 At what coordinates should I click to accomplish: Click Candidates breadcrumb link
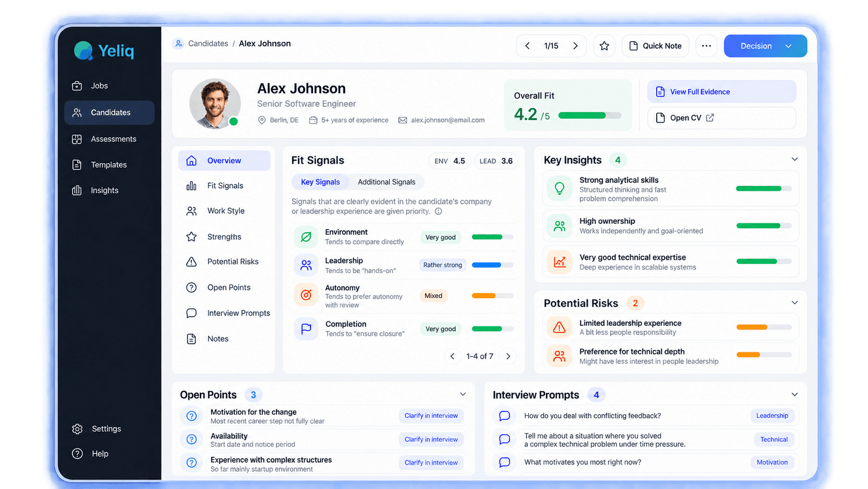click(208, 44)
